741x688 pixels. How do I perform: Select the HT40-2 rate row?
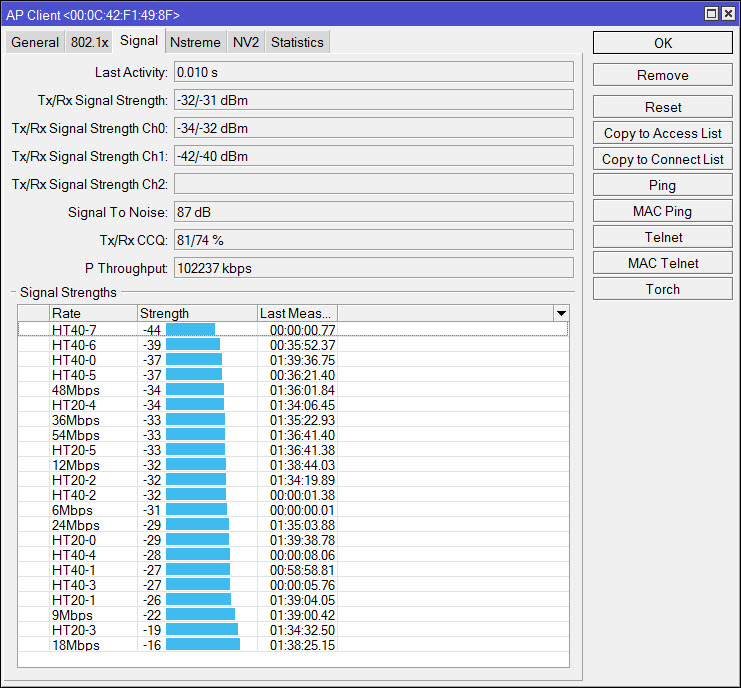pos(293,495)
